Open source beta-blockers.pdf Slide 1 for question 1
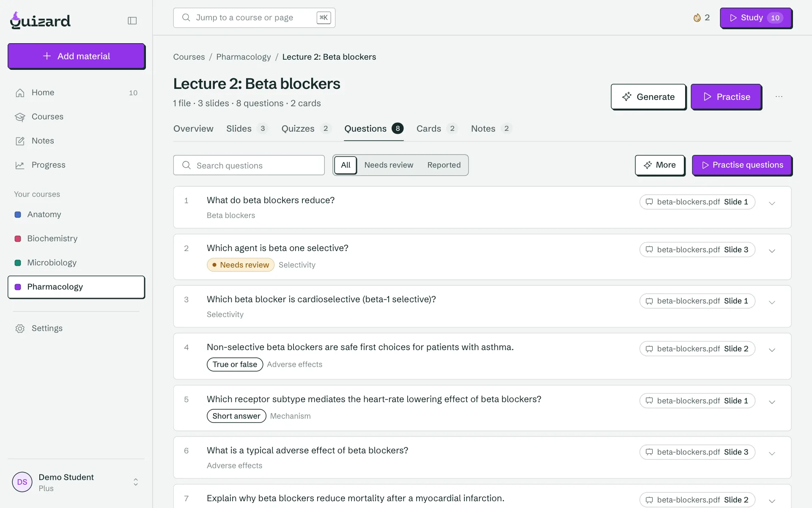This screenshot has width=812, height=508. 697,202
